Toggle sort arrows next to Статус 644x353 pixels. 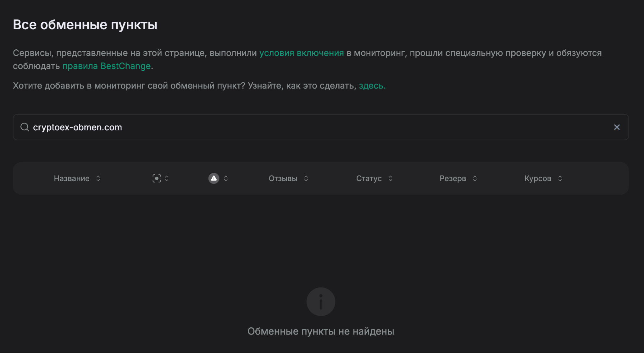coord(390,178)
